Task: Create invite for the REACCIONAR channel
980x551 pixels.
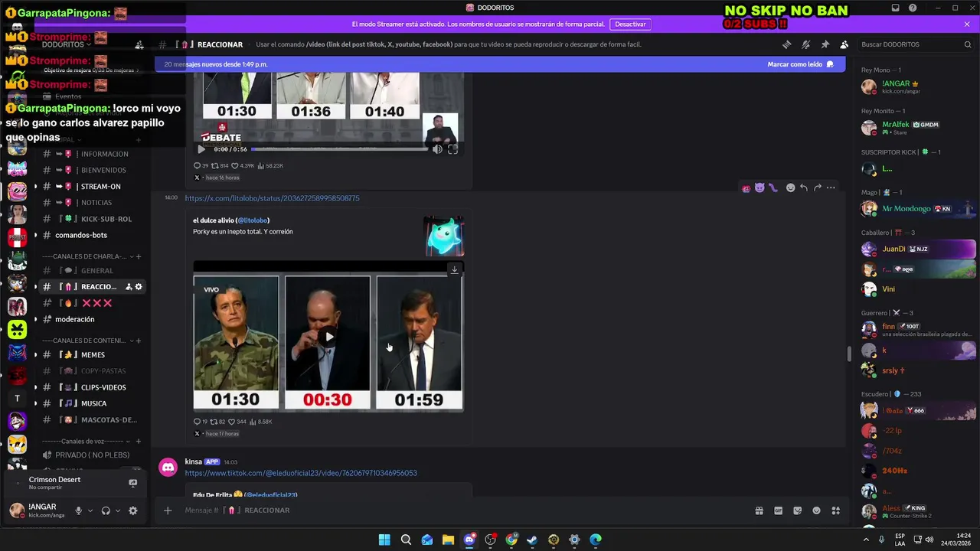Action: click(129, 286)
